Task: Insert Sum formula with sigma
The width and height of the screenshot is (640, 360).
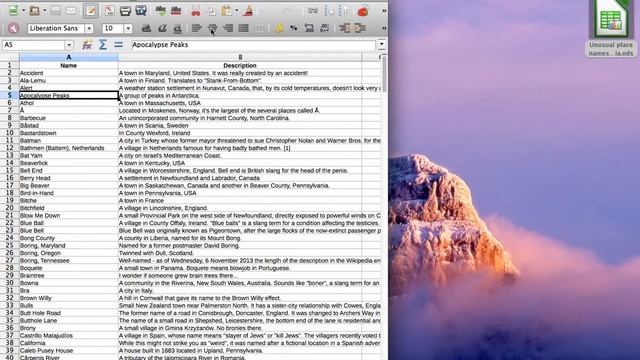Action: pos(103,45)
